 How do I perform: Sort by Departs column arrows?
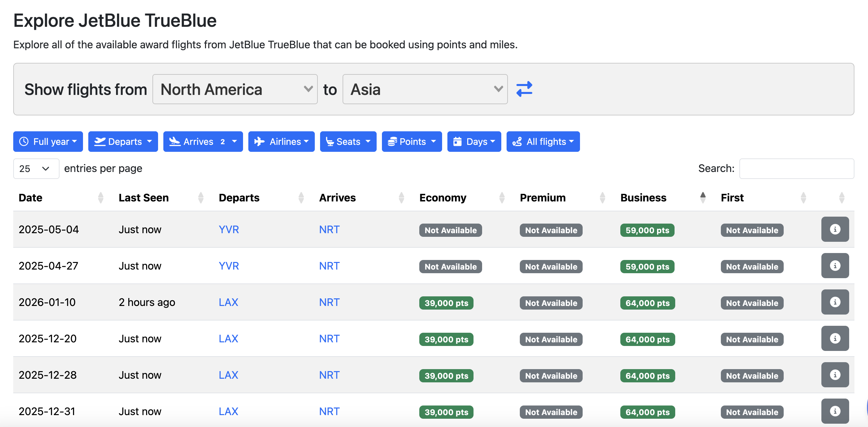click(301, 198)
